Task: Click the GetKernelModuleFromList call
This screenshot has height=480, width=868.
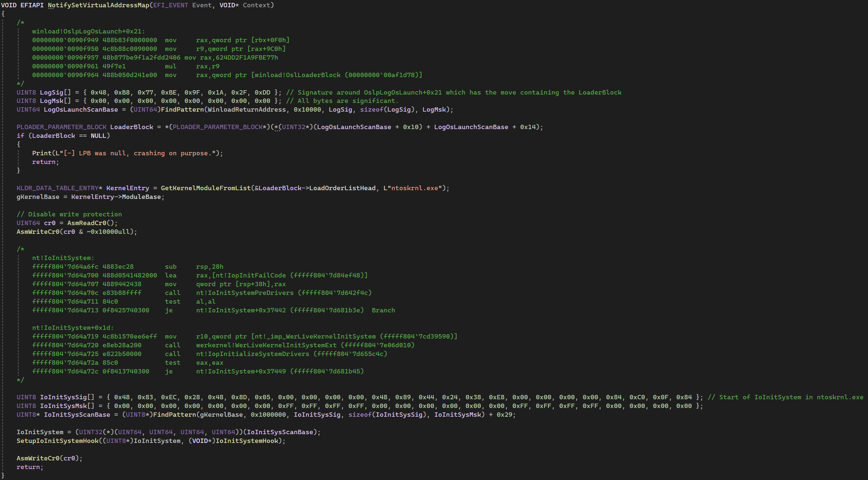Action: [206, 188]
